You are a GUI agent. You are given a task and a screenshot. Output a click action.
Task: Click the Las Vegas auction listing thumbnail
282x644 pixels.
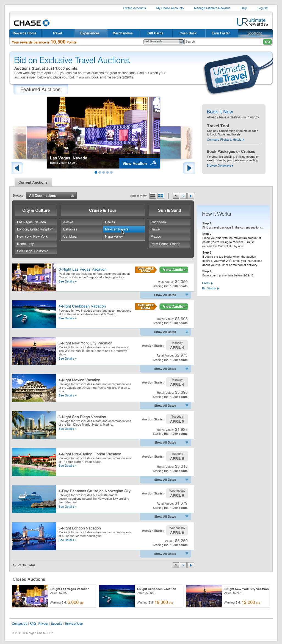coord(34,278)
